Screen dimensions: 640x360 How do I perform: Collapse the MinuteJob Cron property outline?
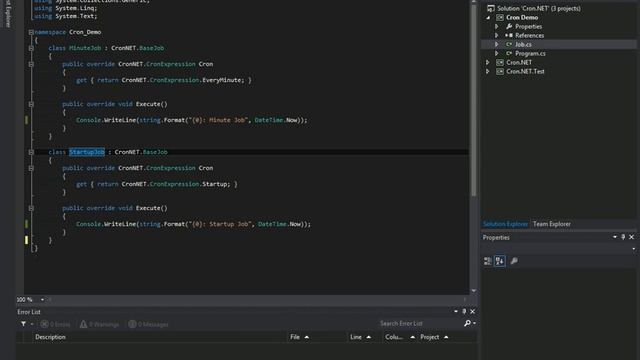(31, 64)
